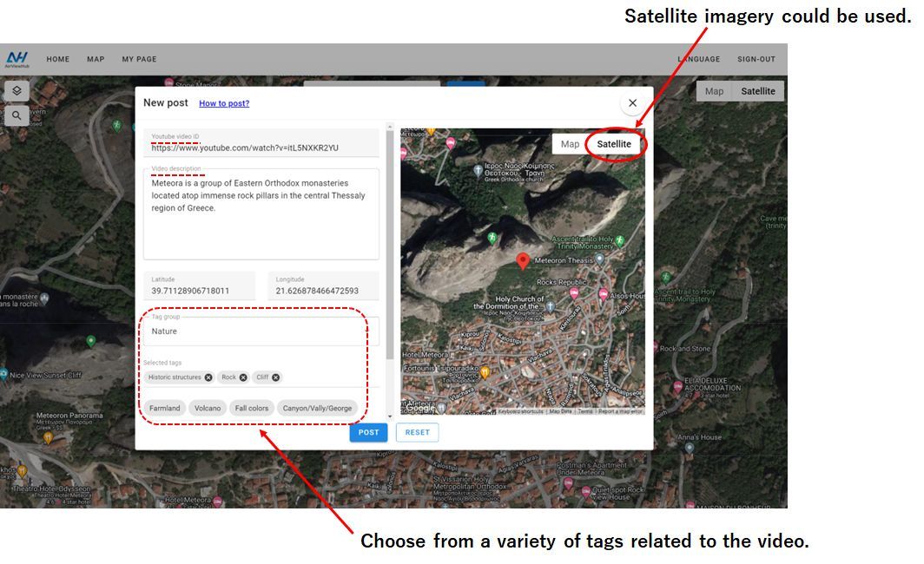This screenshot has width=924, height=564.
Task: Click the Fortounis Tsipouradiko orange marker
Action: tap(485, 372)
